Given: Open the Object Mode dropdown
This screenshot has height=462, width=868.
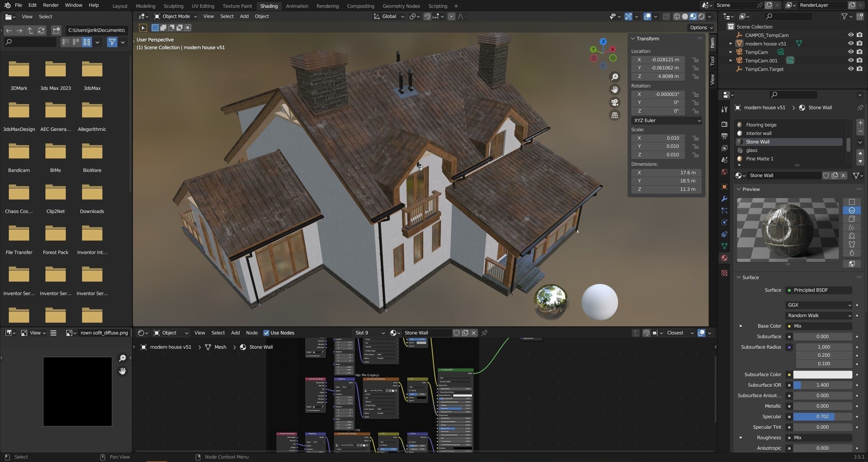Looking at the screenshot, I should coord(176,16).
